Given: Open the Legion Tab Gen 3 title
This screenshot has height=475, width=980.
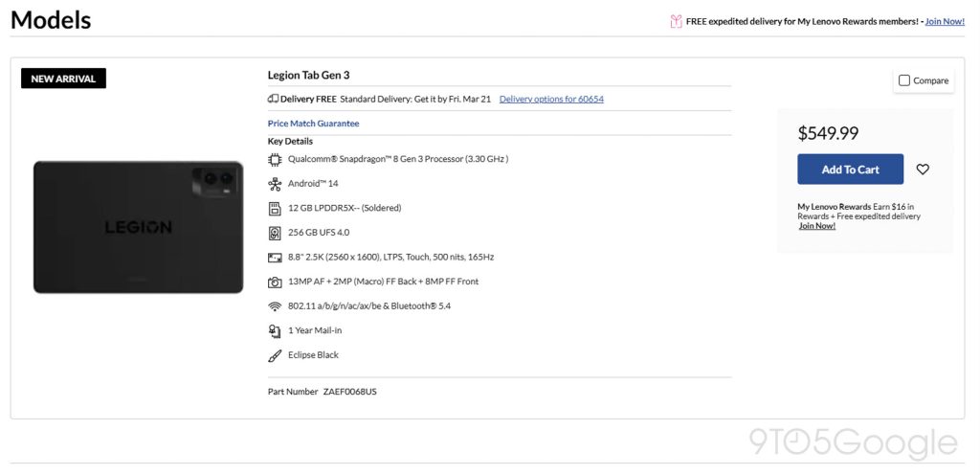Looking at the screenshot, I should pyautogui.click(x=309, y=76).
